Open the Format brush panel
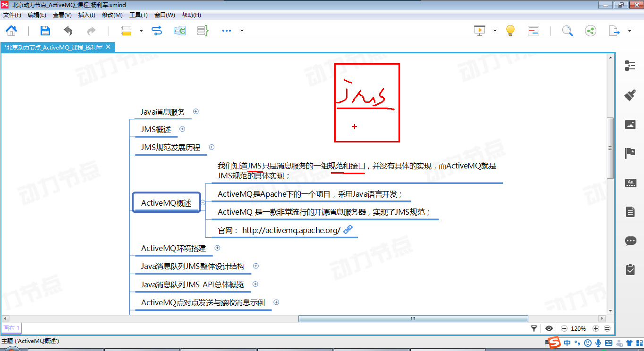 click(x=630, y=95)
